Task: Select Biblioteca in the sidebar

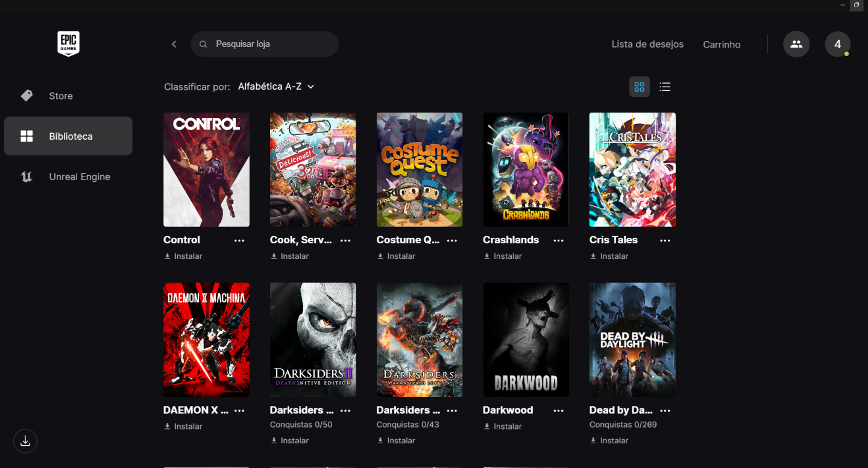Action: tap(68, 136)
